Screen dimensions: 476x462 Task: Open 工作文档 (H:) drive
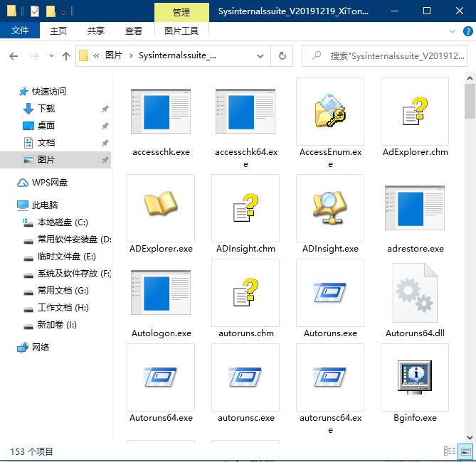[x=63, y=307]
